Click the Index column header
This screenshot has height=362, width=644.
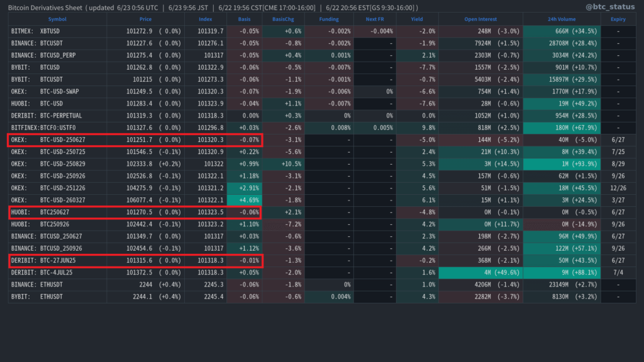(206, 19)
